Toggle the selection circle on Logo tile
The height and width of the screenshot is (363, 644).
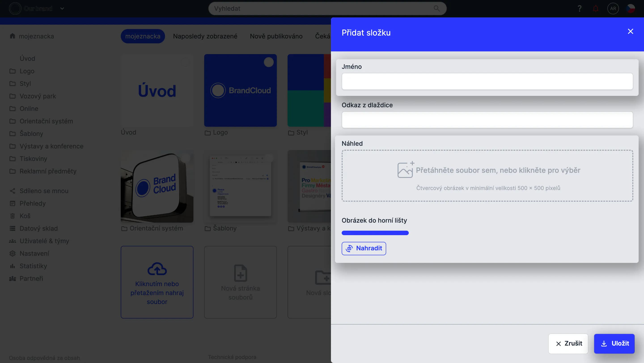(269, 62)
